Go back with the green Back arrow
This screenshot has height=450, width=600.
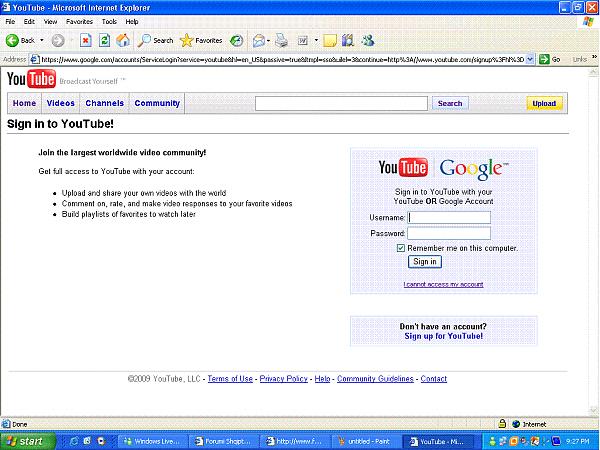[x=21, y=40]
